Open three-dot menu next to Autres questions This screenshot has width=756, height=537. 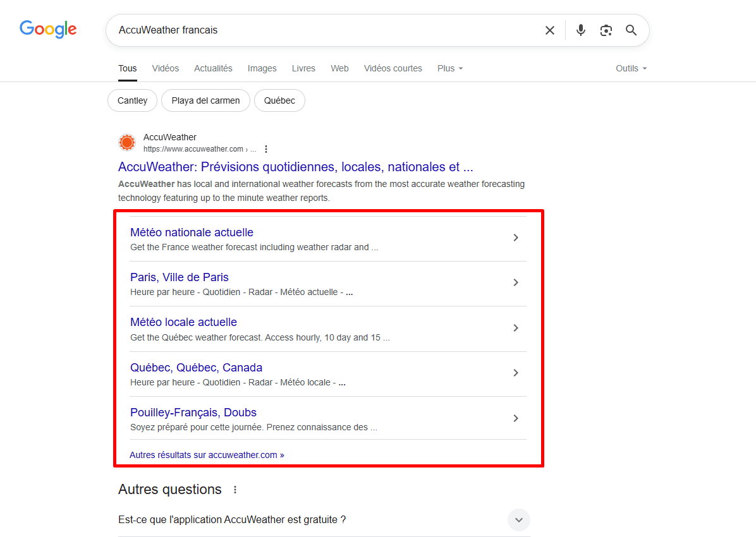(x=235, y=490)
